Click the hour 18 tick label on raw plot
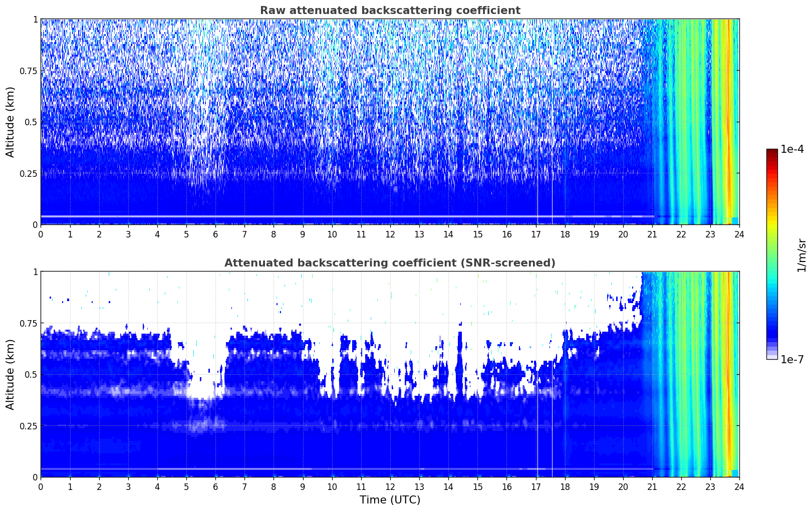 coord(565,234)
